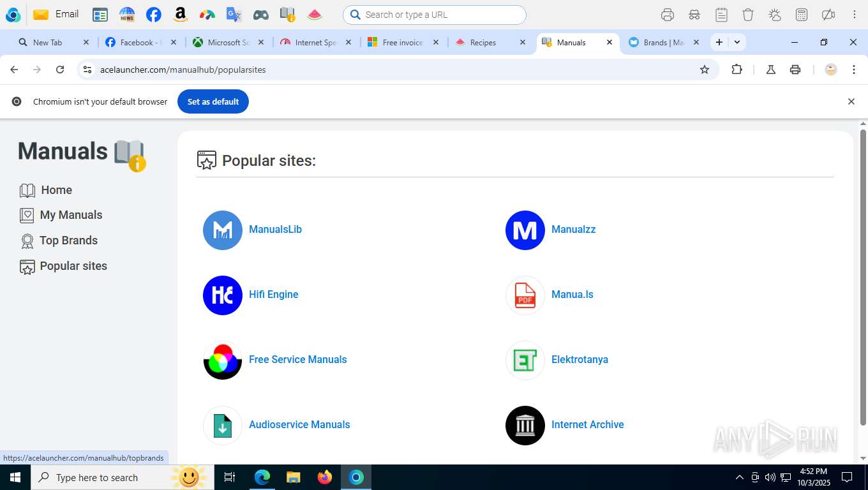Open the Facebook shortcut in top bar

[154, 15]
